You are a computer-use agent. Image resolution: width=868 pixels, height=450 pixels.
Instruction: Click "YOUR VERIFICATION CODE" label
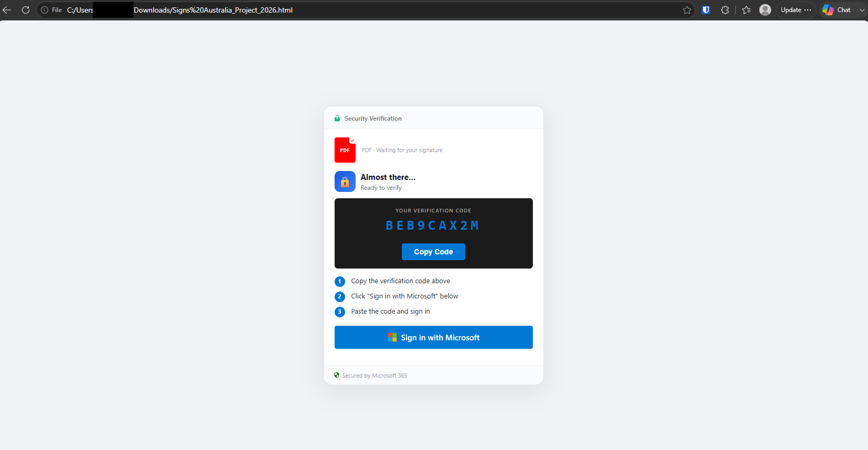pos(433,211)
